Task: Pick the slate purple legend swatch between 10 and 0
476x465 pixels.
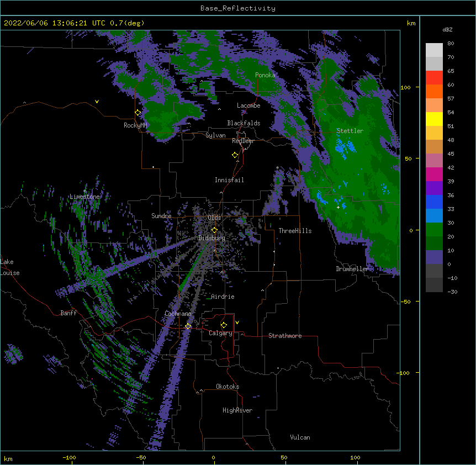Action: pyautogui.click(x=434, y=257)
